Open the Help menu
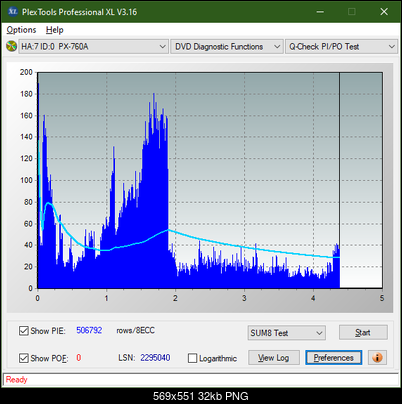Viewport: 402px width, 404px height. [54, 30]
